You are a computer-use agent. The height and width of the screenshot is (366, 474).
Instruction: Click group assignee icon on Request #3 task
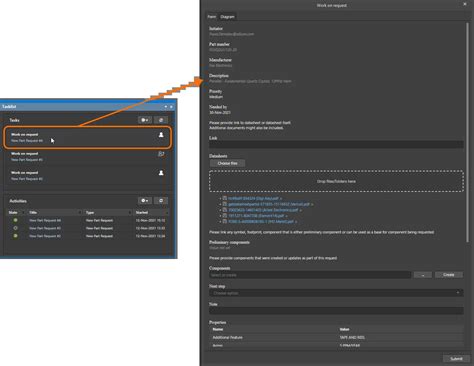tap(161, 154)
